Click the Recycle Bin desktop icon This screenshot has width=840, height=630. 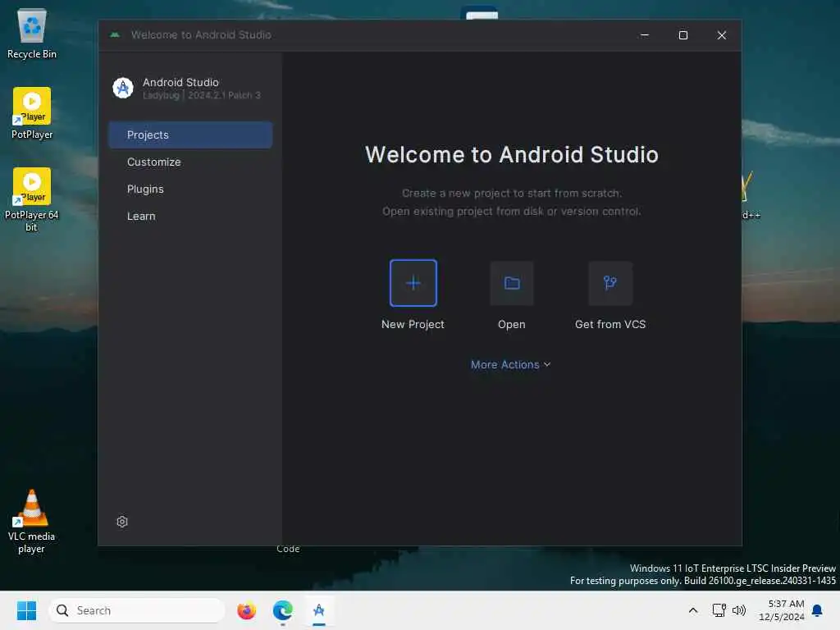[x=32, y=33]
